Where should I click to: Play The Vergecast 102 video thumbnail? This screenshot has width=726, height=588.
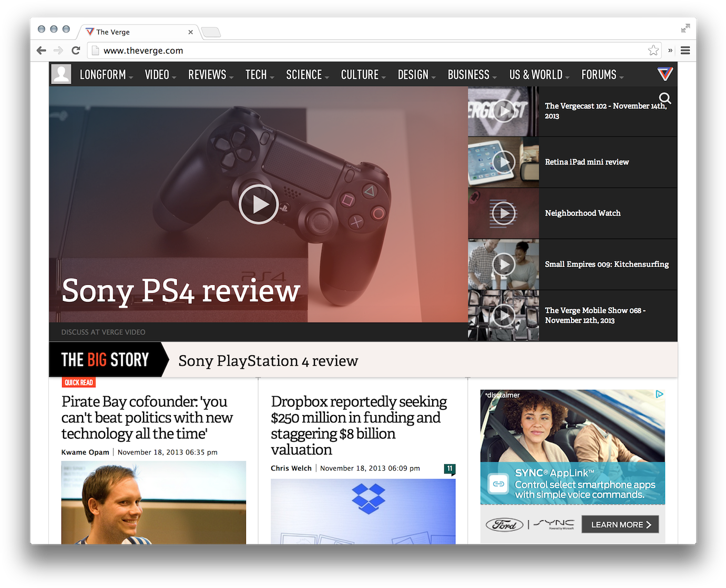click(504, 111)
